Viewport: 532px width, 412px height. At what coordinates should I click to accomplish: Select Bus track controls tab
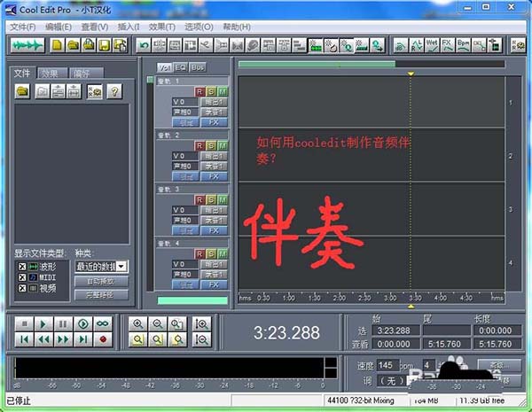198,67
